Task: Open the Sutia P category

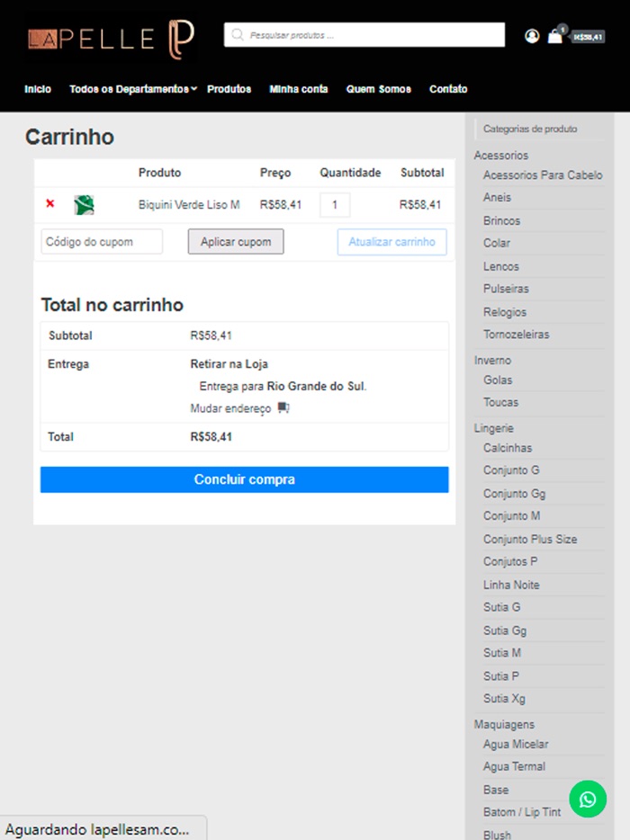Action: [500, 676]
